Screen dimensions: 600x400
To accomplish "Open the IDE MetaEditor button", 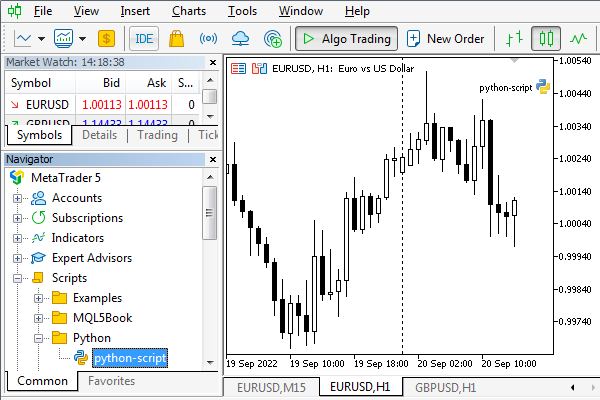I will 144,39.
